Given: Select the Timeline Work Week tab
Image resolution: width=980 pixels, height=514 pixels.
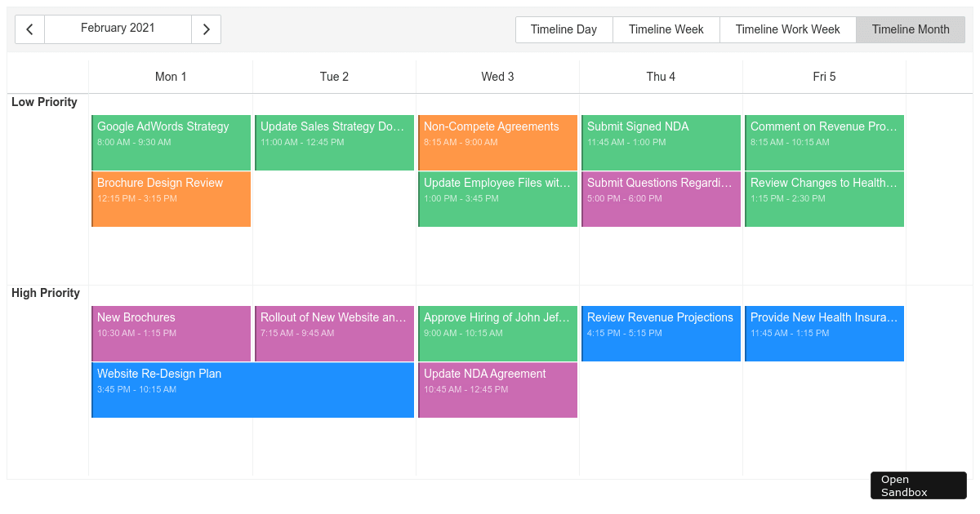Looking at the screenshot, I should coord(786,29).
